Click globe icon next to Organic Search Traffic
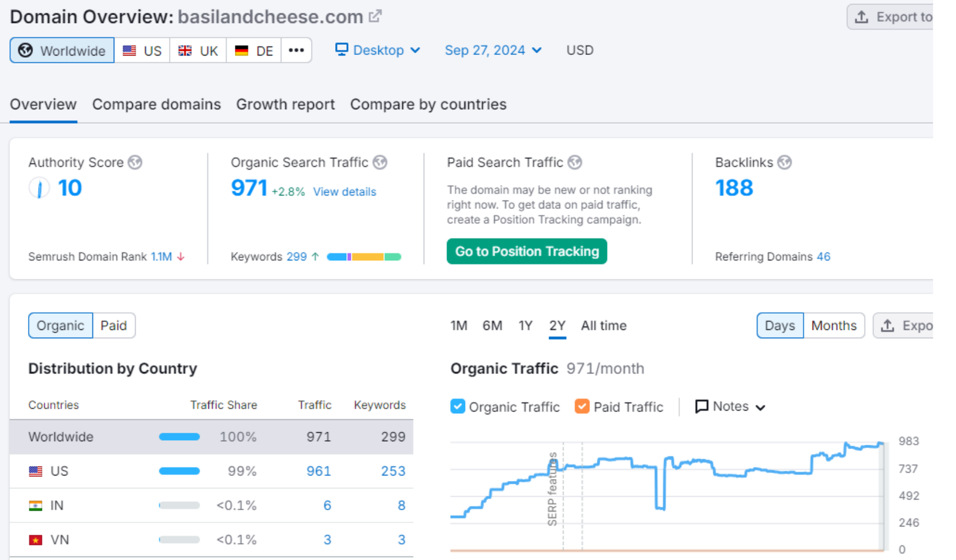Viewport: 956px width, 560px height. tap(380, 162)
